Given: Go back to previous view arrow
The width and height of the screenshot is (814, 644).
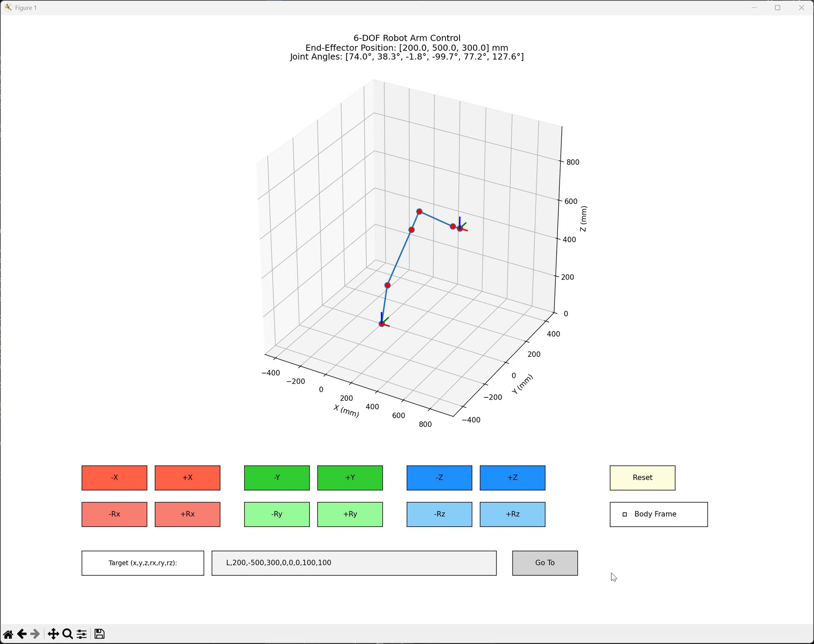Looking at the screenshot, I should click(22, 634).
